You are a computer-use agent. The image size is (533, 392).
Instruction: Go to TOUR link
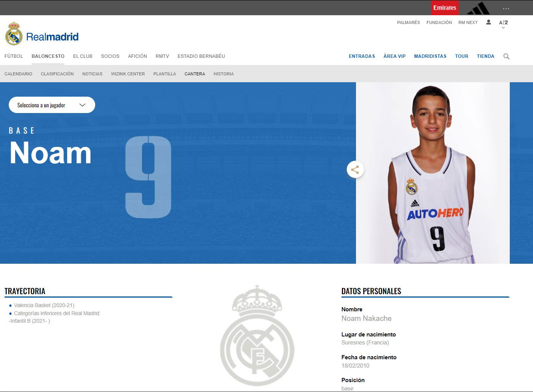coord(461,56)
